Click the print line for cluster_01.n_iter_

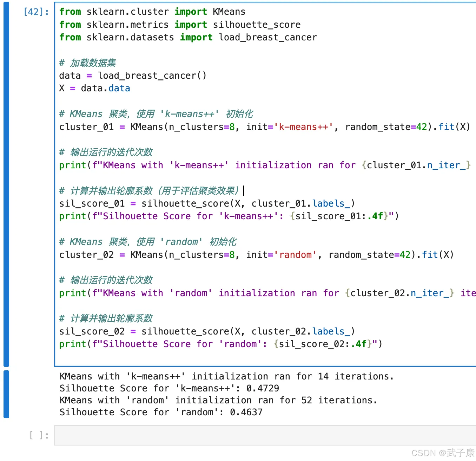tap(265, 165)
